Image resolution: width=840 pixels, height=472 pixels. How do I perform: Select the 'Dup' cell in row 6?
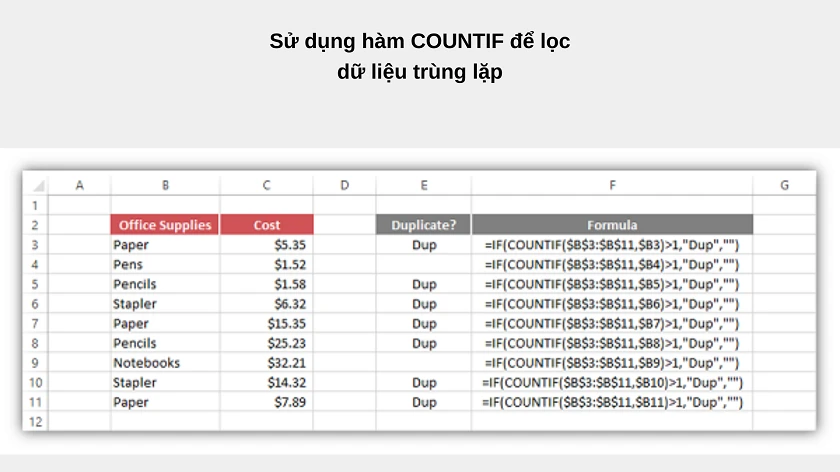424,304
